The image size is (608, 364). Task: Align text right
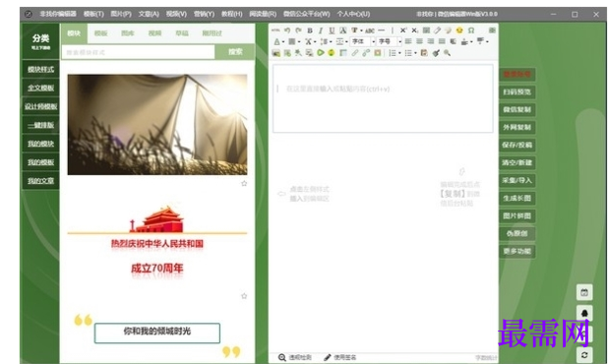click(x=430, y=41)
